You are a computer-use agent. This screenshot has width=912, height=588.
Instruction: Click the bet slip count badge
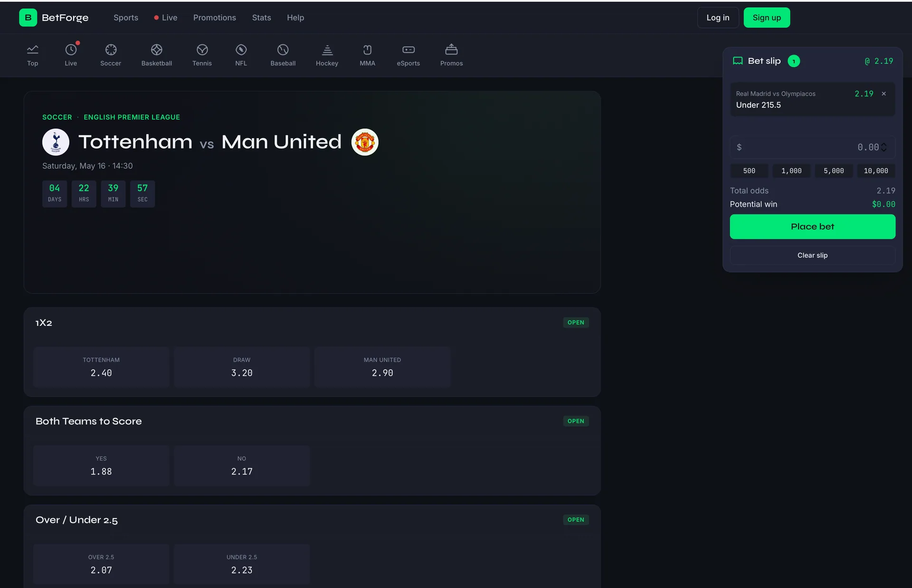click(x=794, y=61)
